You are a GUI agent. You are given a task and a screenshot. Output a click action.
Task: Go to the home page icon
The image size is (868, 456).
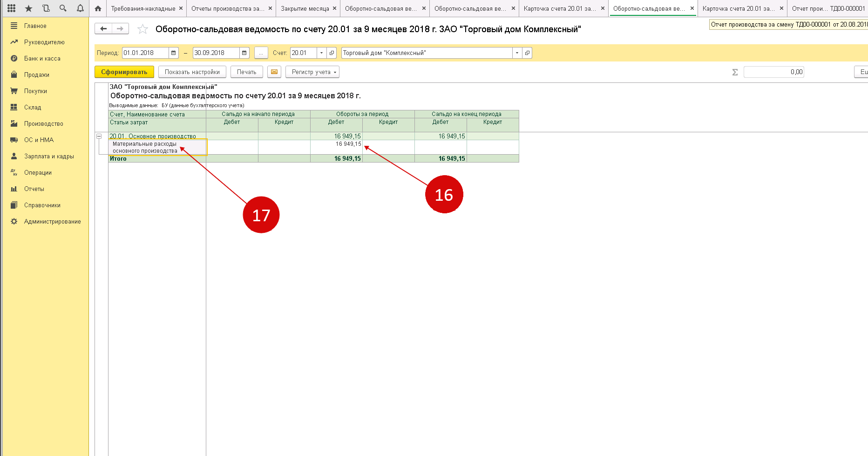[x=98, y=8]
